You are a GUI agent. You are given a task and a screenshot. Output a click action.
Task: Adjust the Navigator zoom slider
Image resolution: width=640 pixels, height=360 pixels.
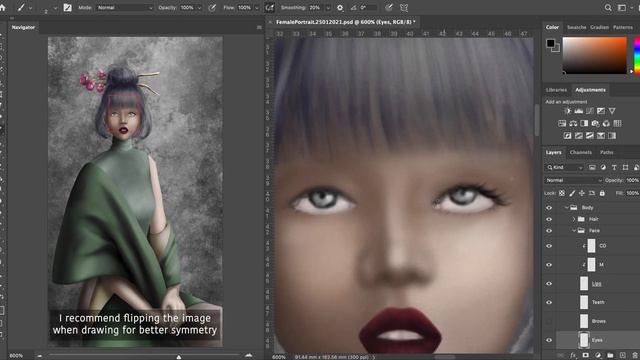179,357
